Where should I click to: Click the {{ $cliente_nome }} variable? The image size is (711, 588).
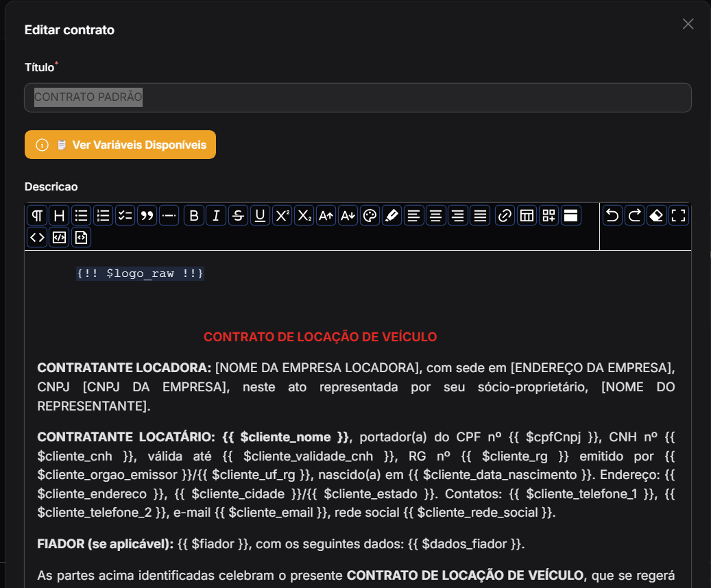click(x=287, y=437)
